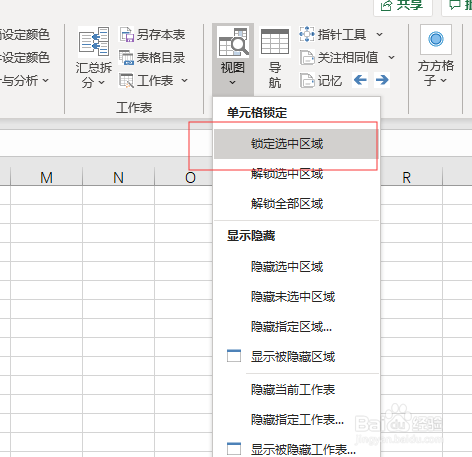
Task: Click the 工作表 worksheet icon button
Action: tap(126, 81)
